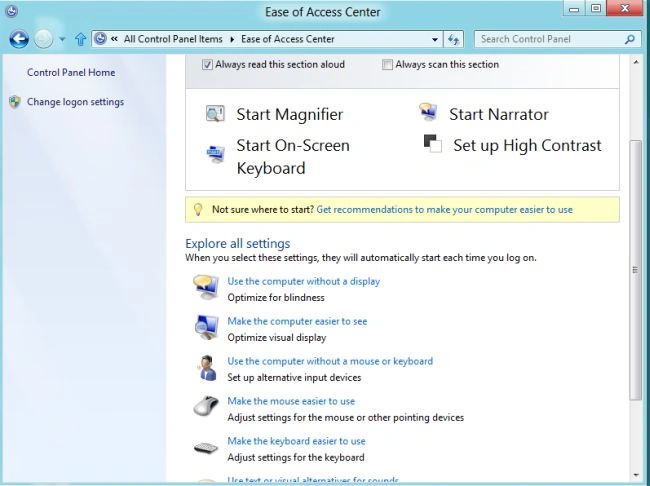This screenshot has height=486, width=650.
Task: Click the keyboard icon
Action: pyautogui.click(x=206, y=448)
